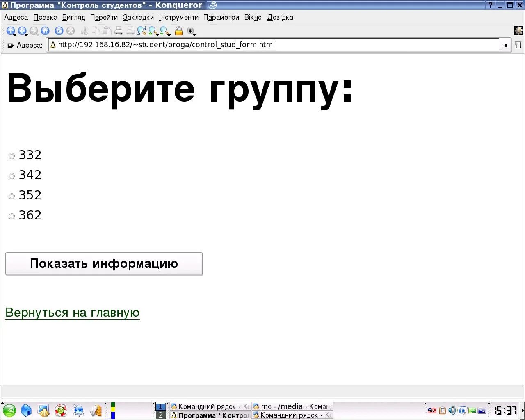
Task: Click the display settings tray icon
Action: pyautogui.click(x=482, y=410)
